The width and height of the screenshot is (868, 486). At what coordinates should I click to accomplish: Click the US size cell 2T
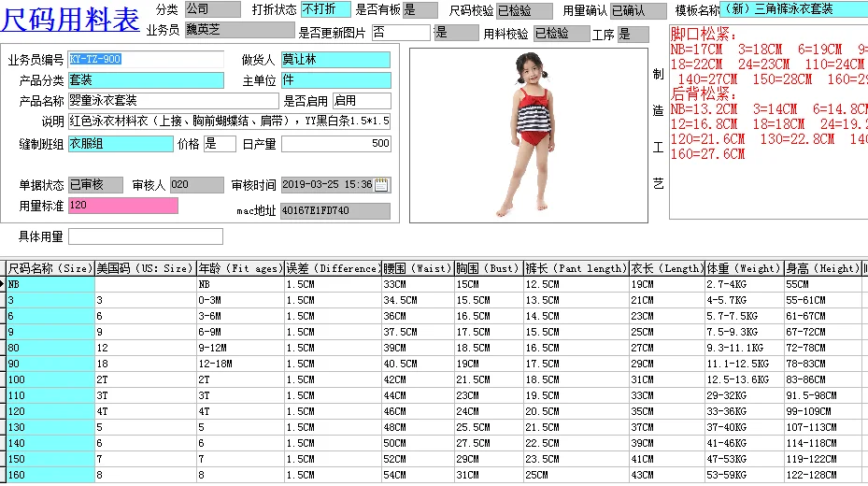(146, 379)
